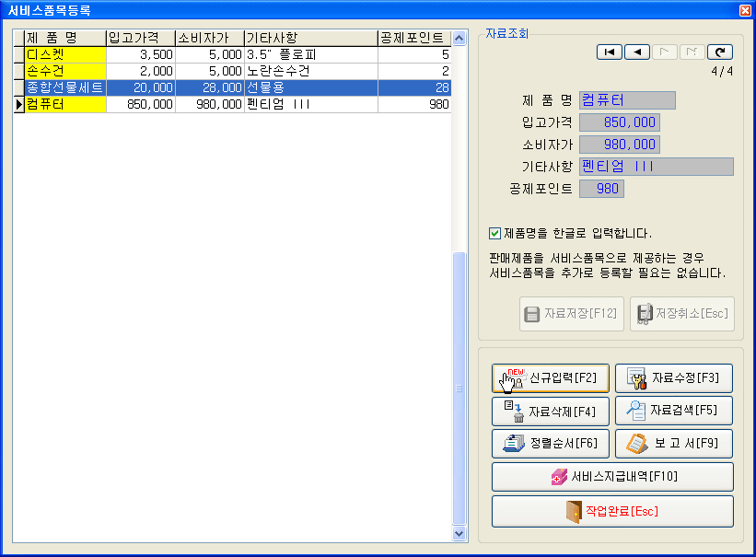Screen dimensions: 756x557
Task: Click the 20,000 입고가격 cell
Action: click(140, 87)
